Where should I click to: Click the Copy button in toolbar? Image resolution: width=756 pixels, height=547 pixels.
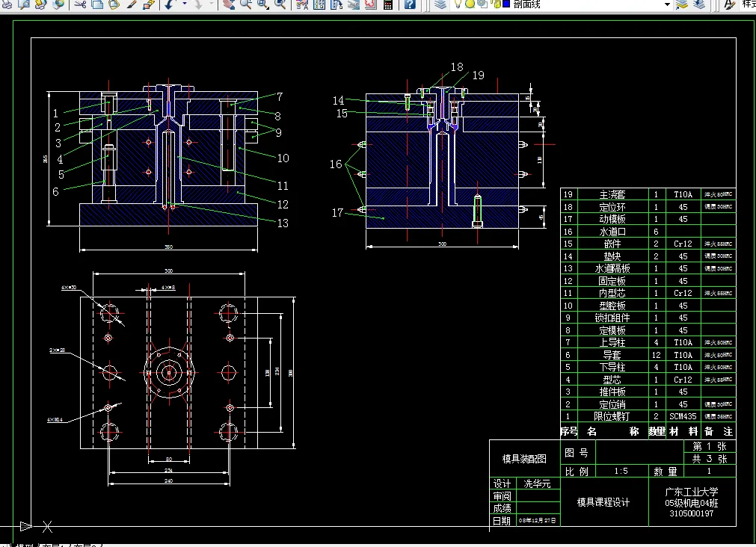click(x=98, y=4)
